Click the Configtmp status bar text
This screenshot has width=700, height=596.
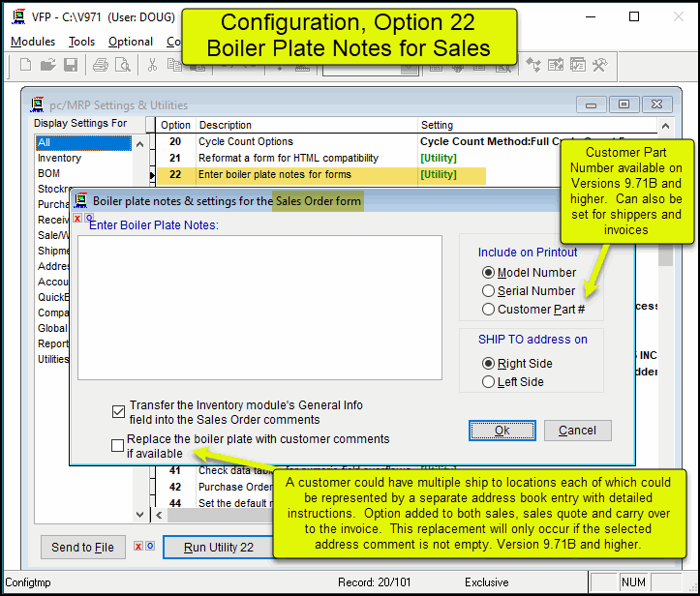(x=28, y=582)
